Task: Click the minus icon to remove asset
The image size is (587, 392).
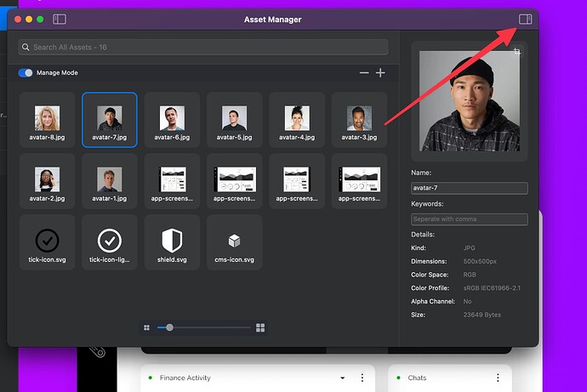Action: (364, 73)
